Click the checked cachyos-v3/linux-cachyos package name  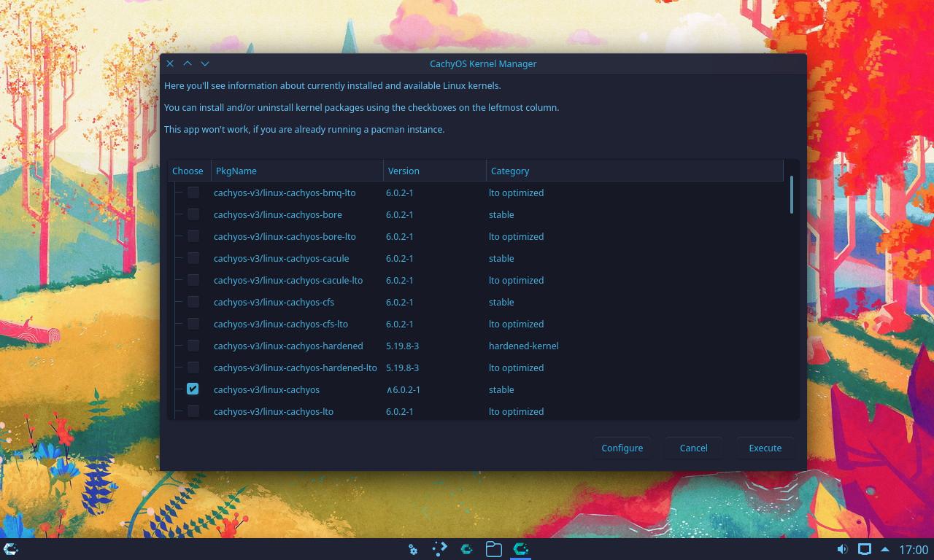point(267,389)
